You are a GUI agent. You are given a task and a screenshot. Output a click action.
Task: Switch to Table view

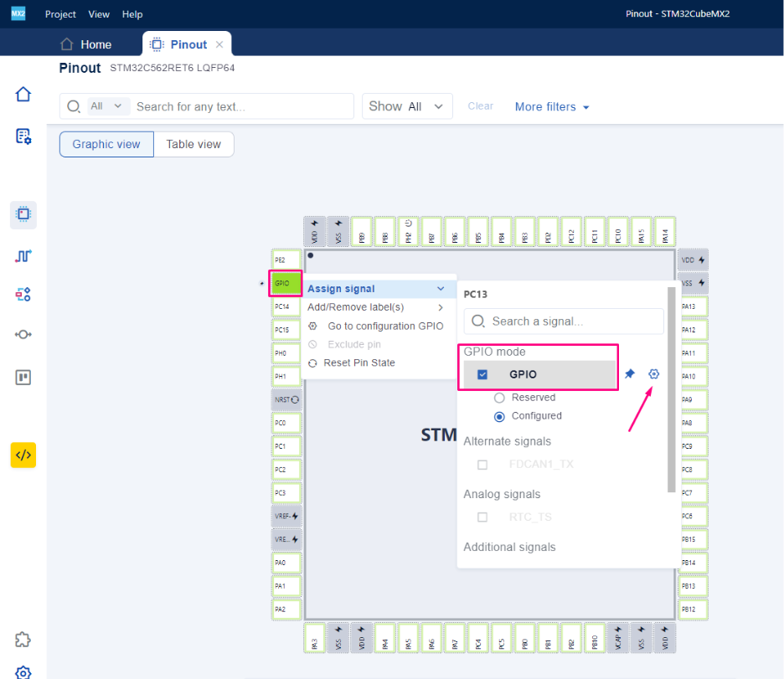click(x=193, y=144)
